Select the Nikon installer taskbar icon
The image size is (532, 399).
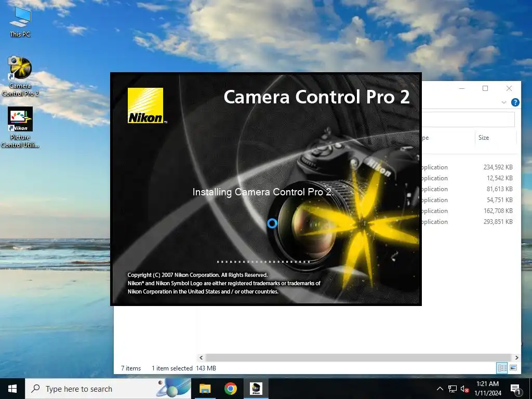256,389
